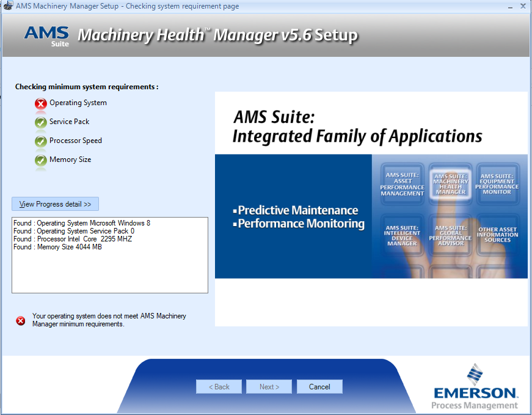Click the line 'Processor Intel Core 2295 MHZ'
This screenshot has width=532, height=415.
(x=84, y=239)
